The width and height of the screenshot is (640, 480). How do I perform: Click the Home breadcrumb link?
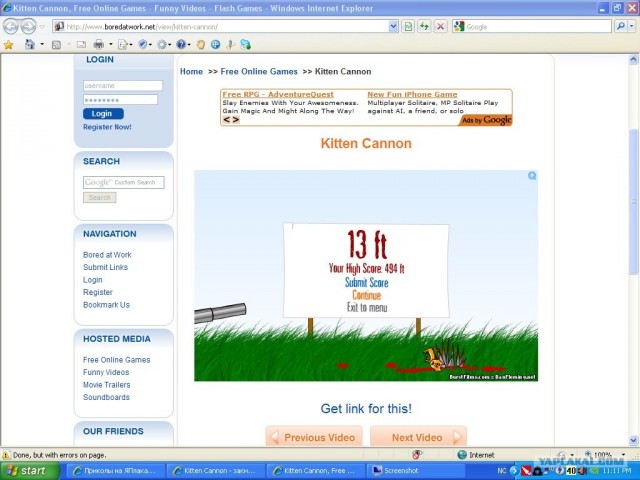point(191,71)
